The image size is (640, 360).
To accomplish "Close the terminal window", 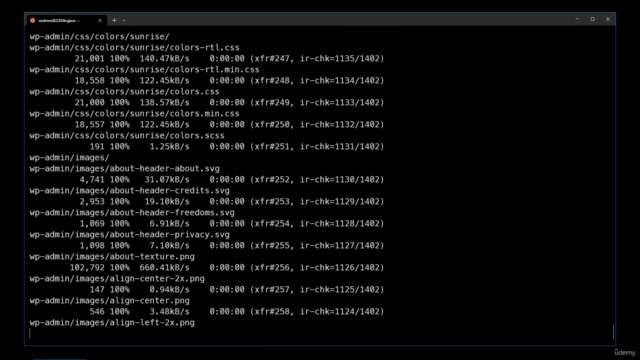I will (608, 19).
